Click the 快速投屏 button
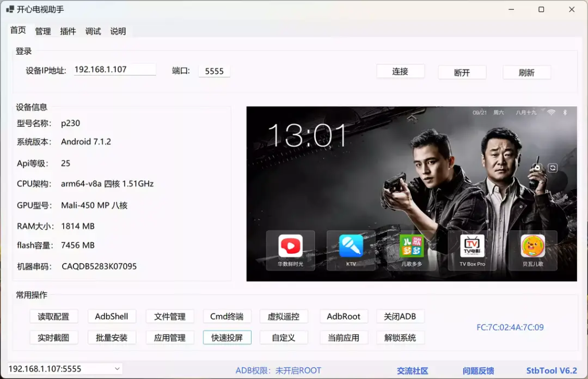 [227, 338]
